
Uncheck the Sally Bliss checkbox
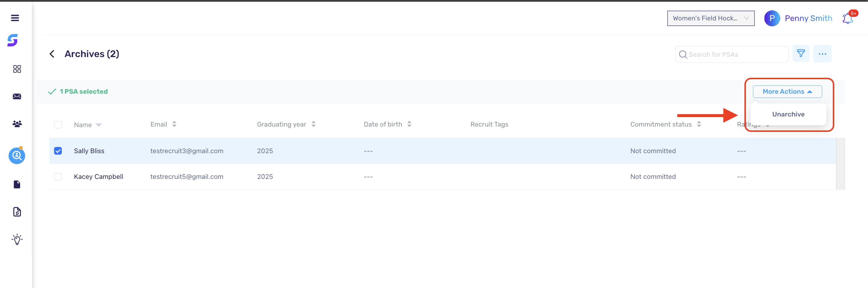pyautogui.click(x=58, y=151)
